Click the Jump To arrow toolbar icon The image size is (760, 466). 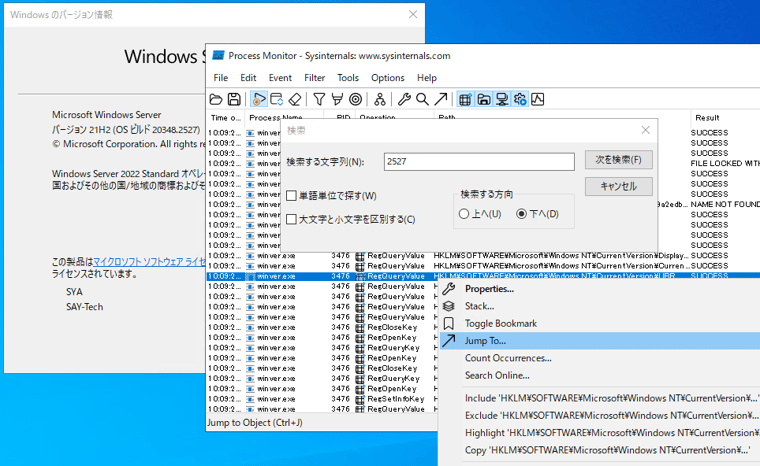click(441, 99)
